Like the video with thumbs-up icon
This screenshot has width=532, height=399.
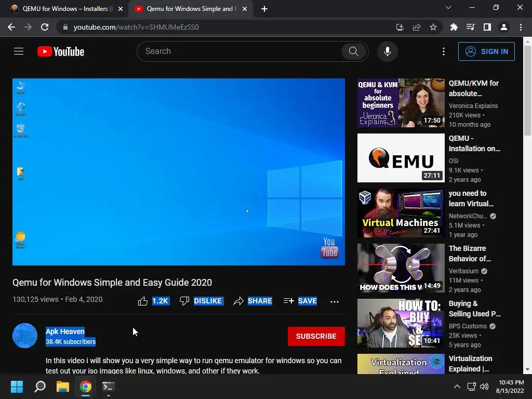coord(143,301)
